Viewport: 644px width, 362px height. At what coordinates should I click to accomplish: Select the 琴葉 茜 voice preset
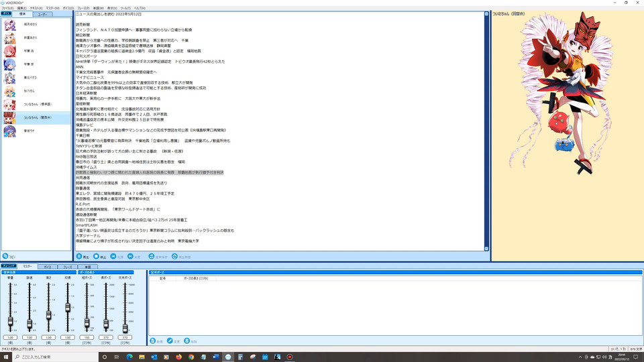click(36, 51)
